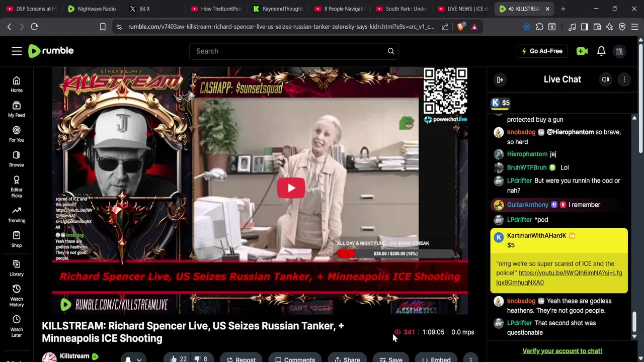Collapse the Live Chat panel

click(500, 79)
